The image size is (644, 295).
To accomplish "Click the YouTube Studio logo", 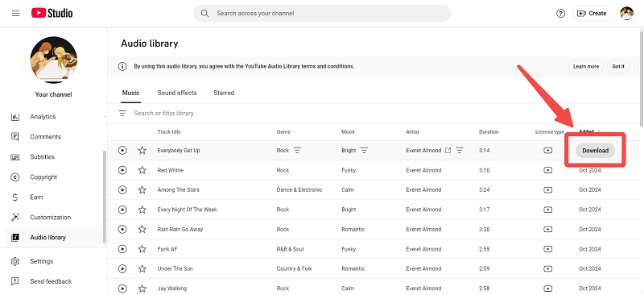I will coord(52,13).
